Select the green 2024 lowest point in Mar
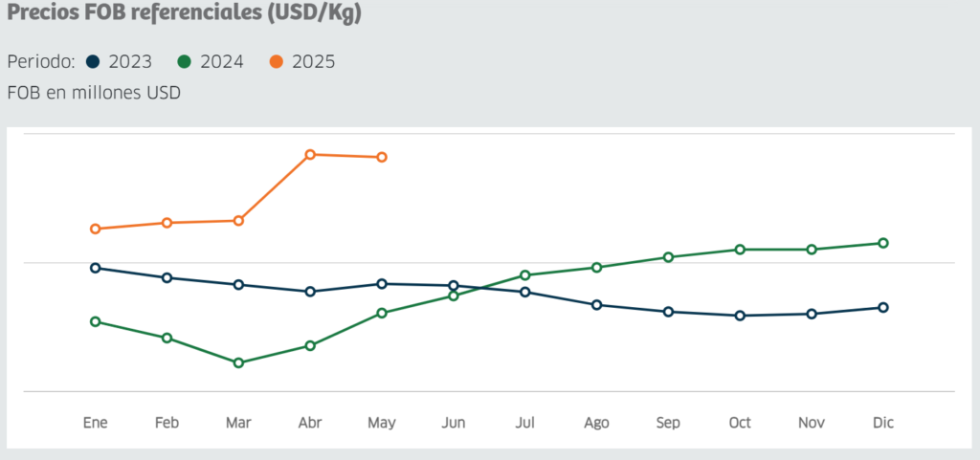 pos(238,362)
